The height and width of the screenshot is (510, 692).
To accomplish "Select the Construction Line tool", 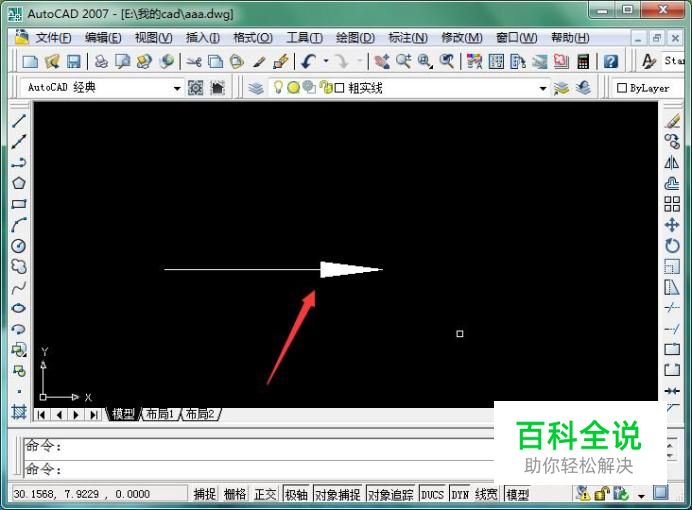I will (x=19, y=142).
